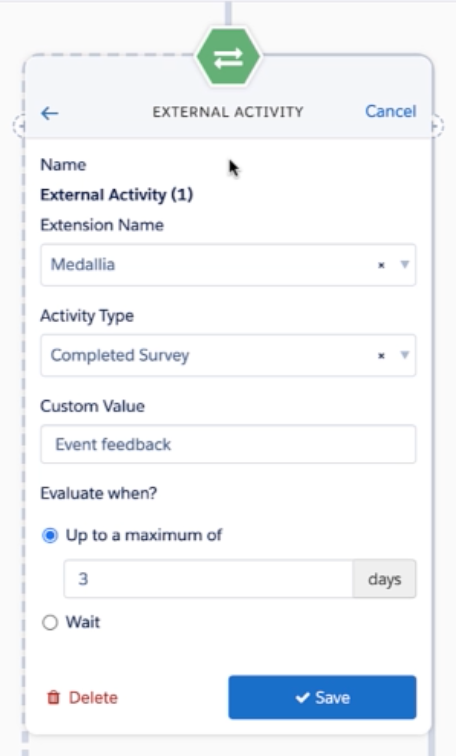456x756 pixels.
Task: Focus the Custom Value field containing Event feedback
Action: click(x=228, y=444)
